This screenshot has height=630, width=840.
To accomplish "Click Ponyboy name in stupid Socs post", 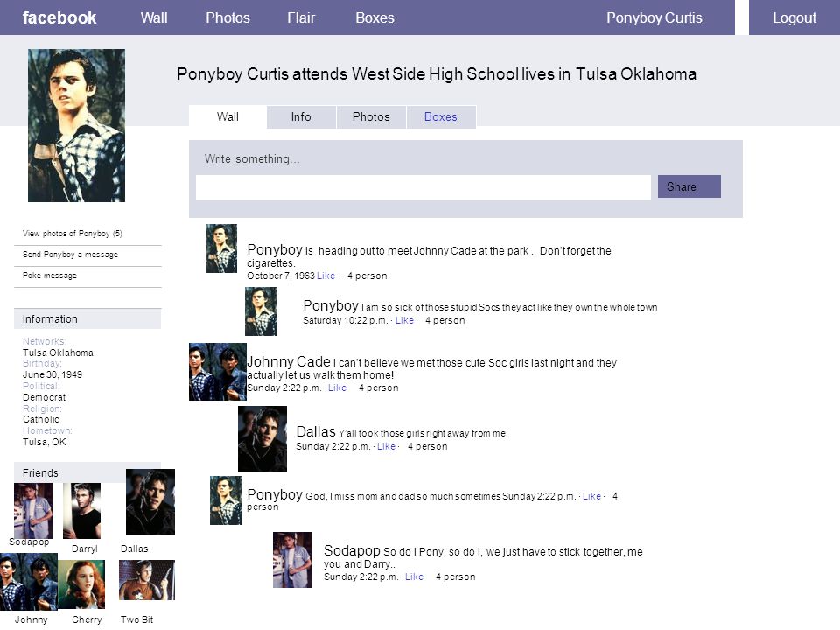I will [x=331, y=306].
